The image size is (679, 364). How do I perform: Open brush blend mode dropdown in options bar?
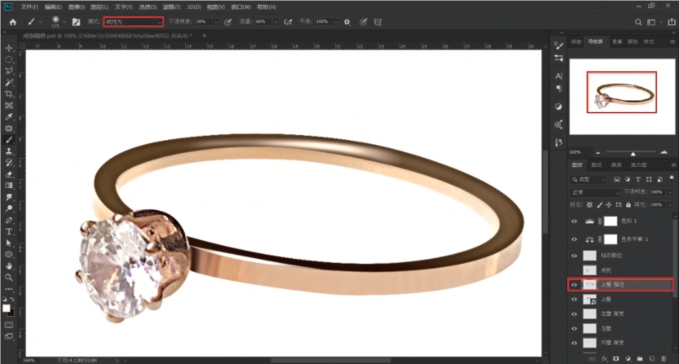click(x=133, y=22)
